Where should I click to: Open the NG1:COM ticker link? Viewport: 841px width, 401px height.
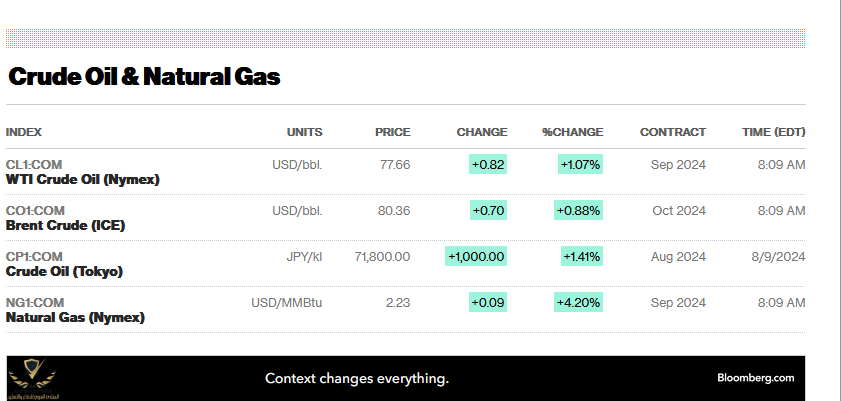click(x=35, y=302)
